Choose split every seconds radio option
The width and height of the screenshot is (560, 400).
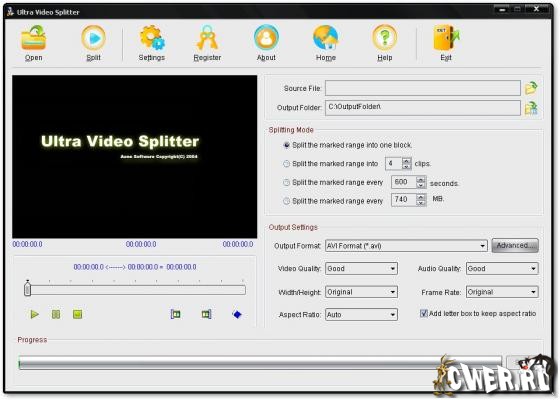tap(286, 182)
